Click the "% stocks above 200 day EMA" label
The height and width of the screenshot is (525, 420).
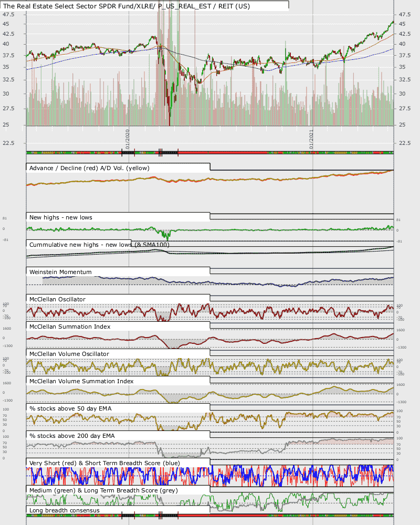(72, 436)
